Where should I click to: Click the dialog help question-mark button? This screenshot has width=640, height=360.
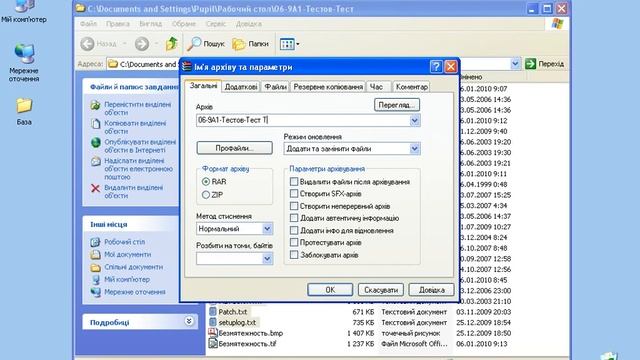click(x=436, y=67)
